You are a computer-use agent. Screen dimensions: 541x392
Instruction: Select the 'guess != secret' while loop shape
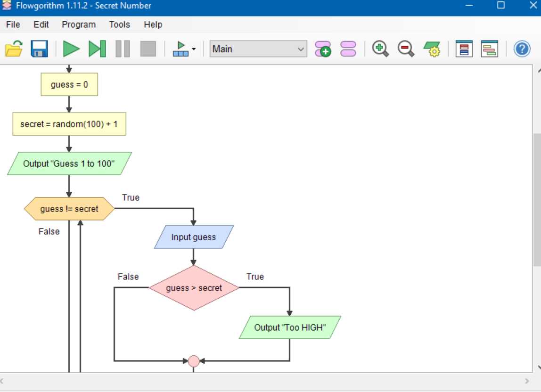click(69, 209)
